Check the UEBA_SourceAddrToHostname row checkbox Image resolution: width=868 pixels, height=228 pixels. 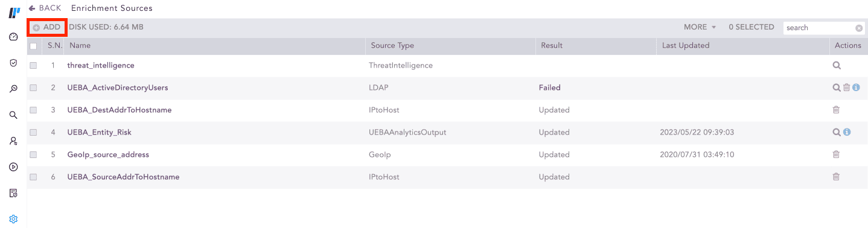pos(33,177)
